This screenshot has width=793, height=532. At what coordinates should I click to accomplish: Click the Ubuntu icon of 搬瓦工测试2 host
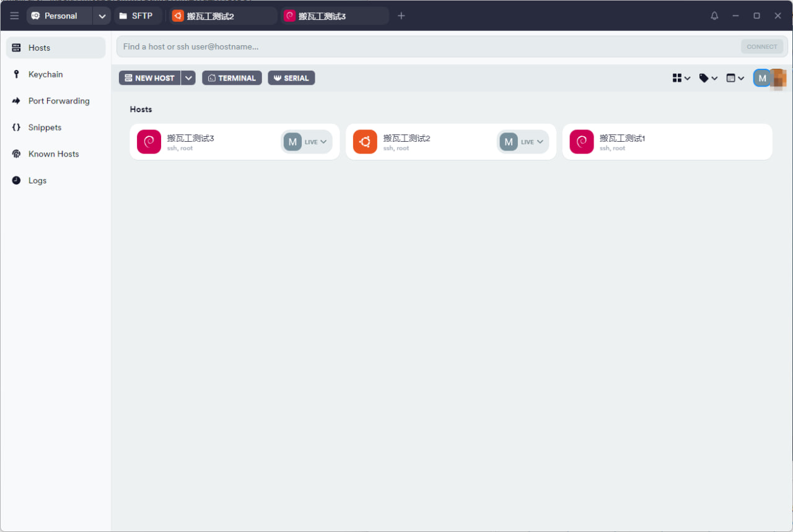tap(365, 142)
